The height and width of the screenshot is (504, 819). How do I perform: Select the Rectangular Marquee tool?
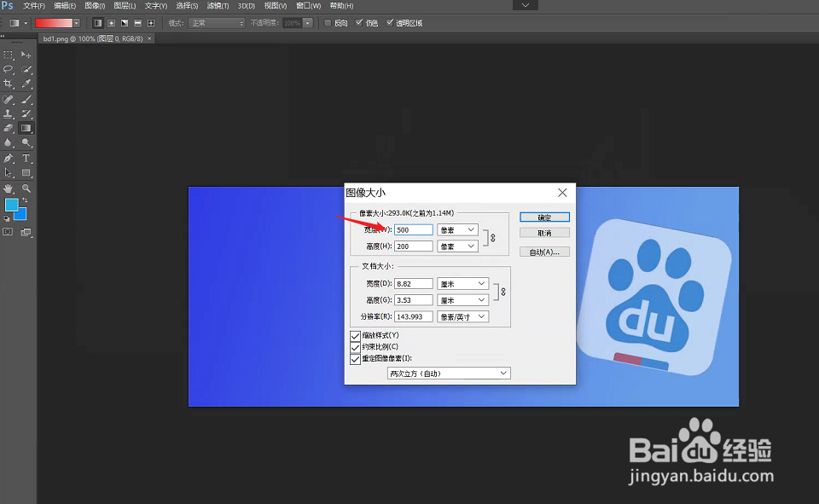9,55
